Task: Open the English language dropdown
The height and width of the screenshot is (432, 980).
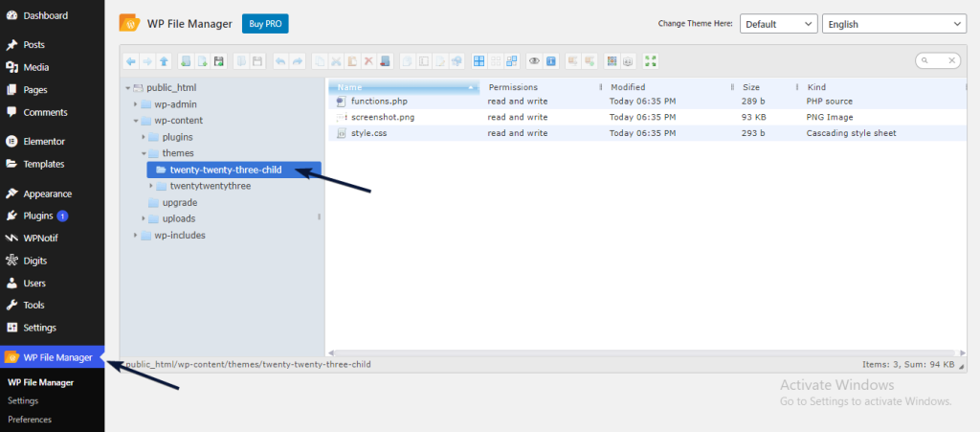Action: [x=895, y=24]
